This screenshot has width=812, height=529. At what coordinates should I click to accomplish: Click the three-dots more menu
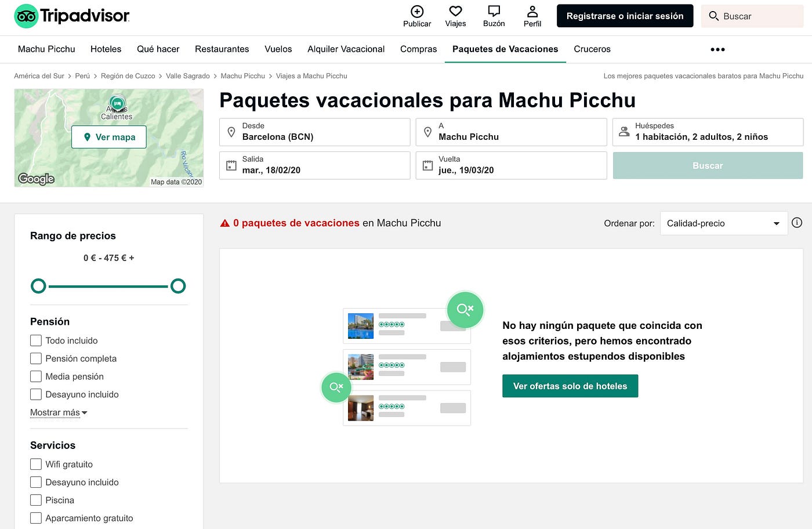tap(717, 49)
